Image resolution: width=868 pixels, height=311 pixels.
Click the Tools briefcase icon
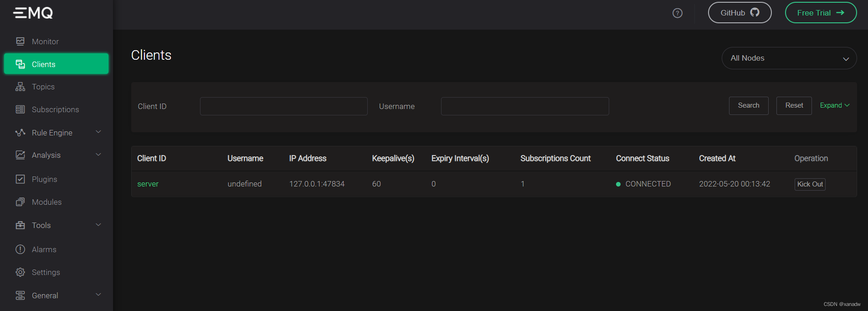(20, 225)
